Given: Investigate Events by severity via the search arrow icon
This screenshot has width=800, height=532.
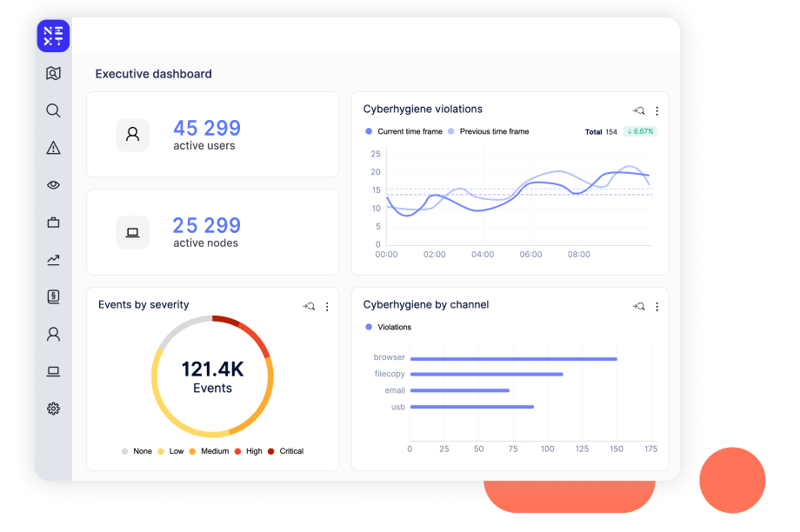Looking at the screenshot, I should [309, 307].
